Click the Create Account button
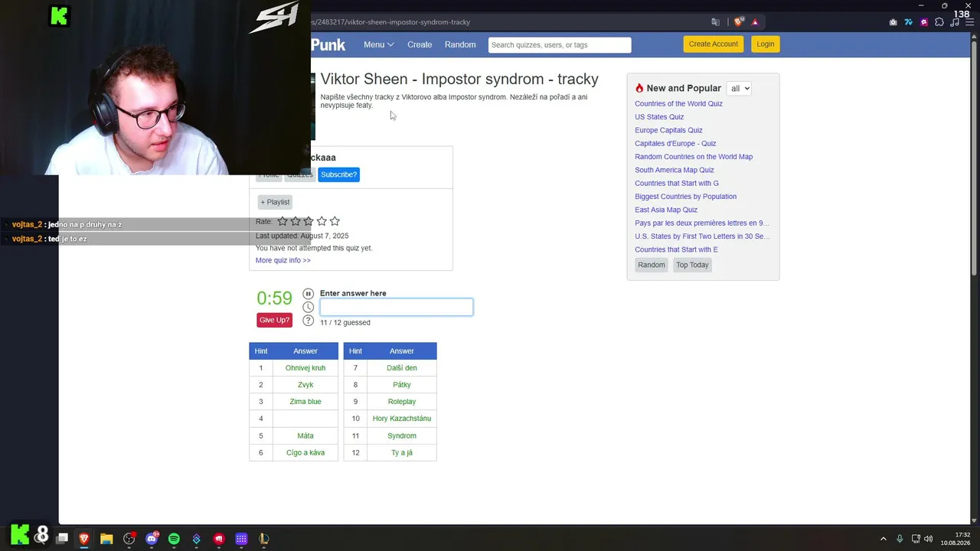Screen dimensions: 980x551 tap(714, 44)
